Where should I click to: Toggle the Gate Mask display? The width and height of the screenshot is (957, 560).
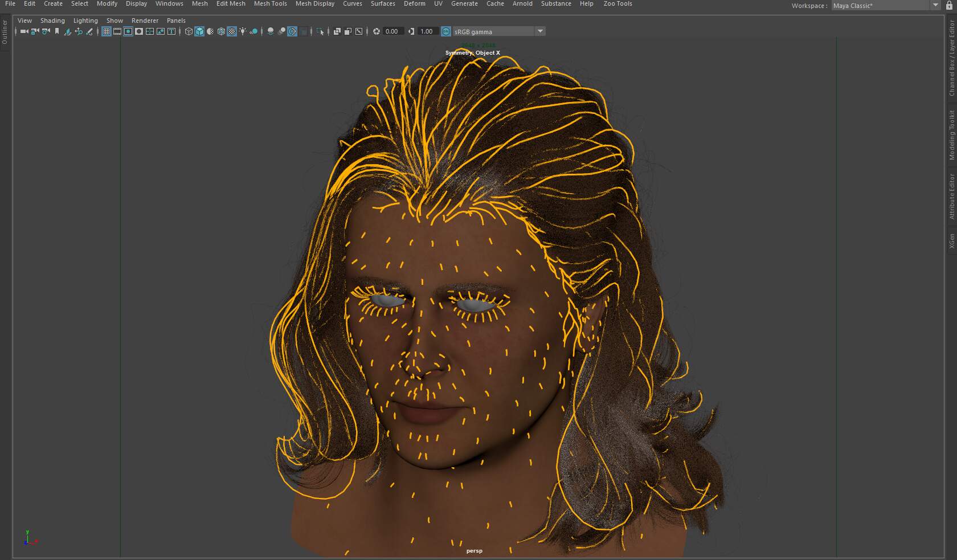coord(139,31)
